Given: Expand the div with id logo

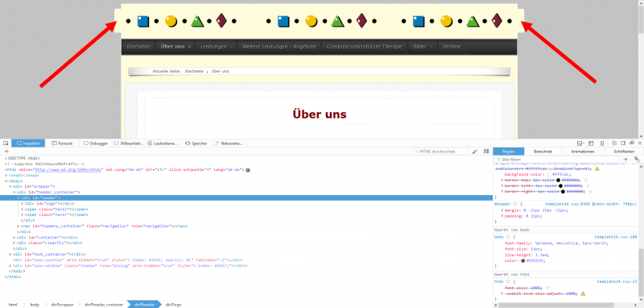Looking at the screenshot, I should (x=23, y=203).
